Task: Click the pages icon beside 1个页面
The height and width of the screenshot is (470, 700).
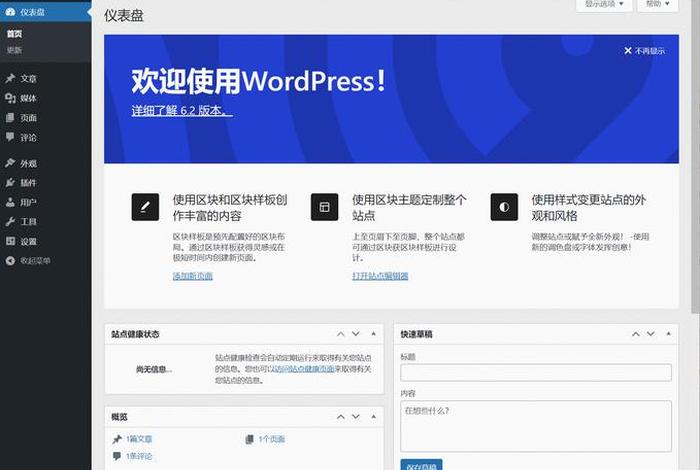Action: [x=250, y=439]
